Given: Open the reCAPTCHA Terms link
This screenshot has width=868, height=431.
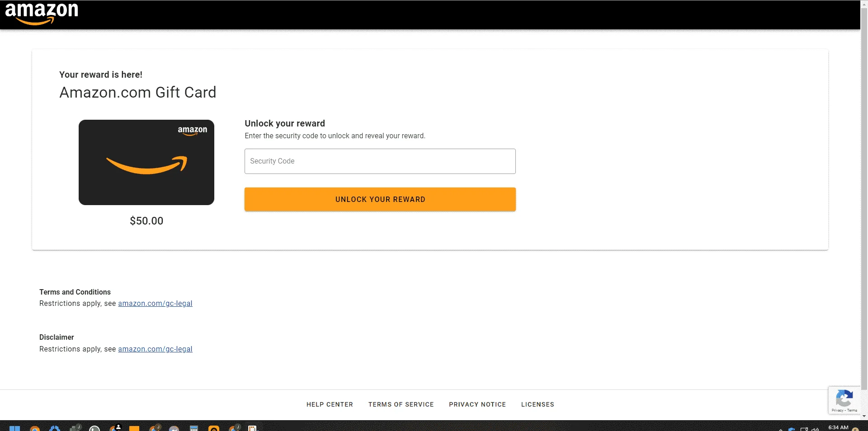Looking at the screenshot, I should pyautogui.click(x=852, y=410).
